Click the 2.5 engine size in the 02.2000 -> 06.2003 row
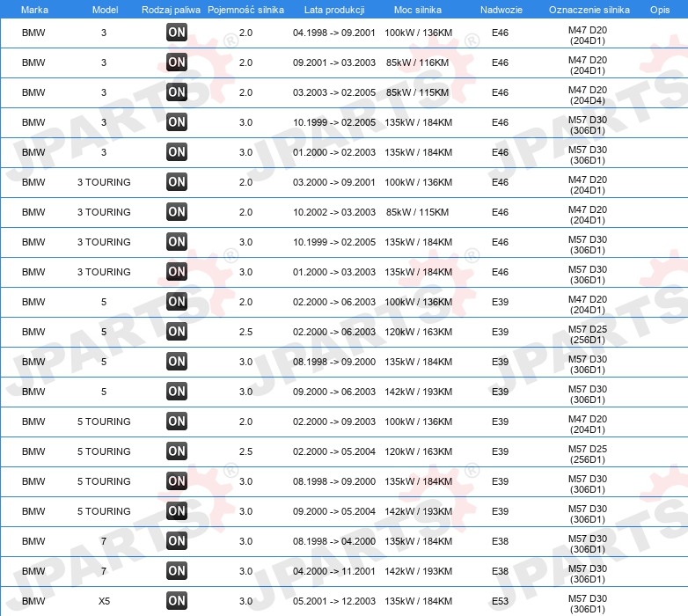Image resolution: width=688 pixels, height=616 pixels. click(x=245, y=332)
